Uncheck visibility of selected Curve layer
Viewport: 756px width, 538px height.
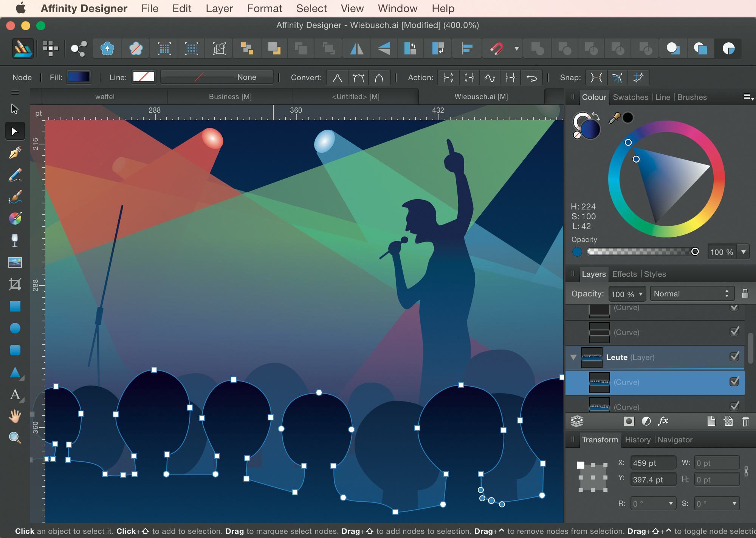point(734,381)
